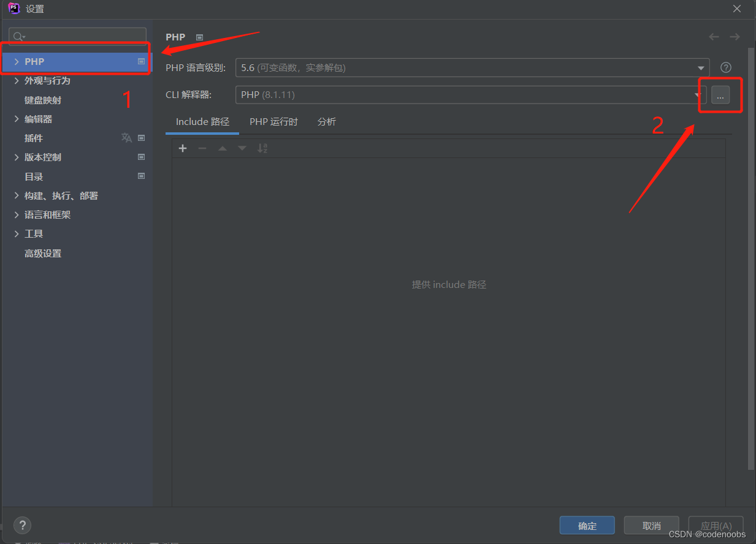Expand the 语言和框架 node chevron

(x=17, y=214)
